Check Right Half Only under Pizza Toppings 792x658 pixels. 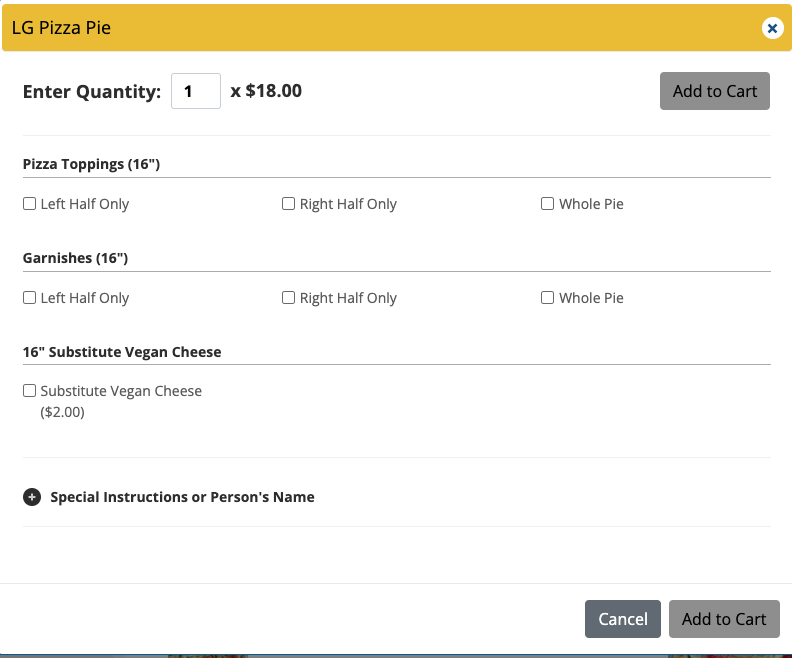(289, 204)
